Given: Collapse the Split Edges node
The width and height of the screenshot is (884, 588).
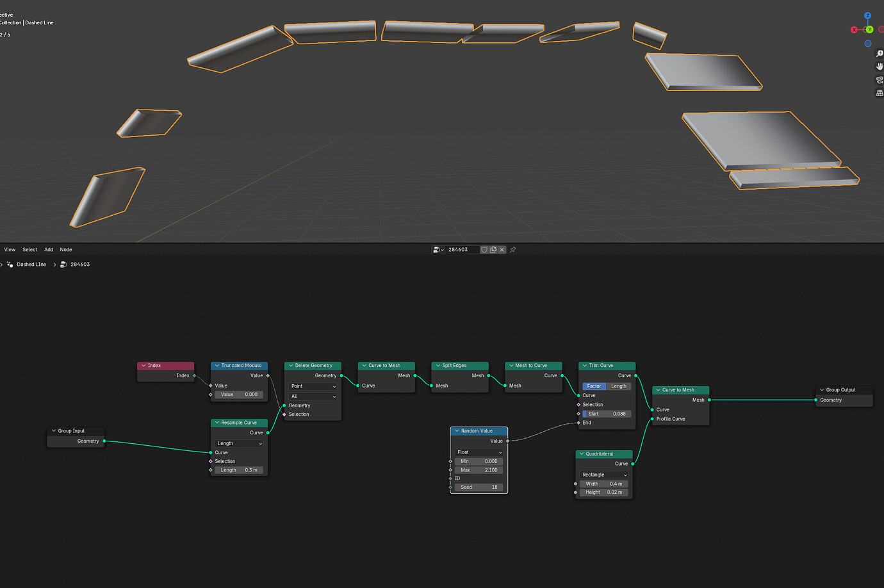Looking at the screenshot, I should [x=438, y=366].
